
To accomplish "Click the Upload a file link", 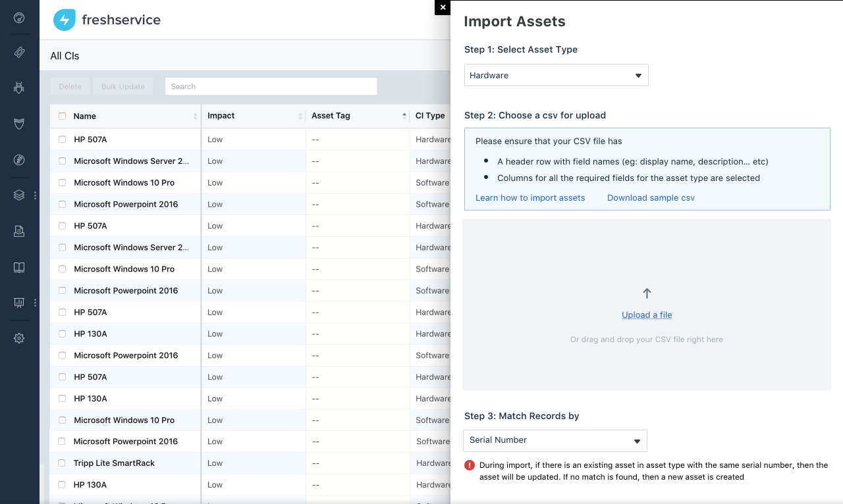I will (x=647, y=315).
